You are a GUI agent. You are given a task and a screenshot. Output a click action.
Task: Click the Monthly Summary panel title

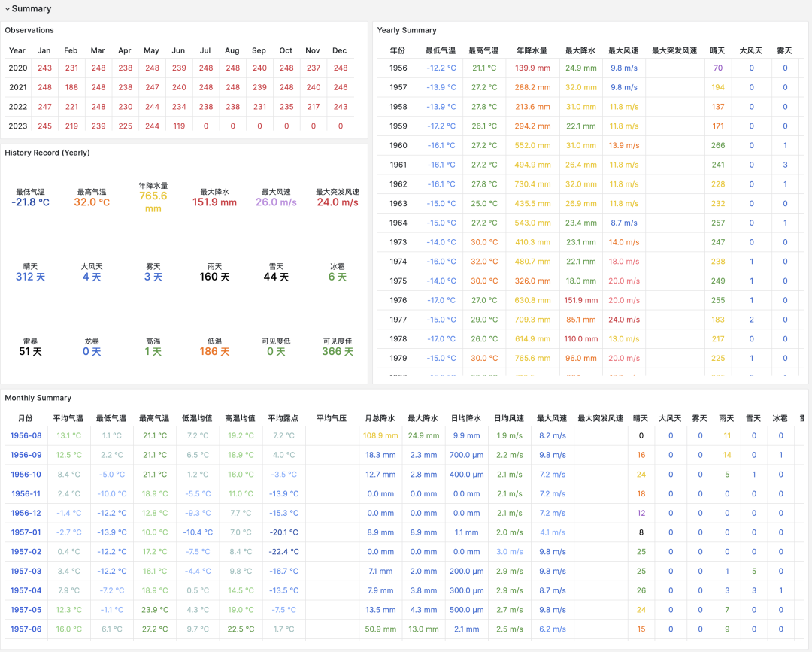tap(38, 398)
